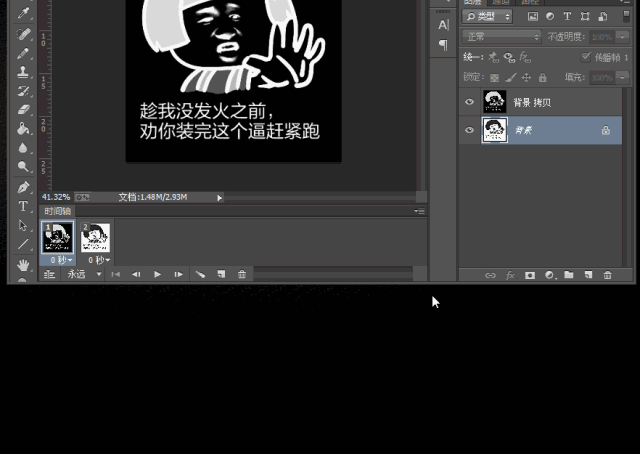Viewport: 640px width, 454px height.
Task: Toggle filter for type layers
Action: click(567, 16)
